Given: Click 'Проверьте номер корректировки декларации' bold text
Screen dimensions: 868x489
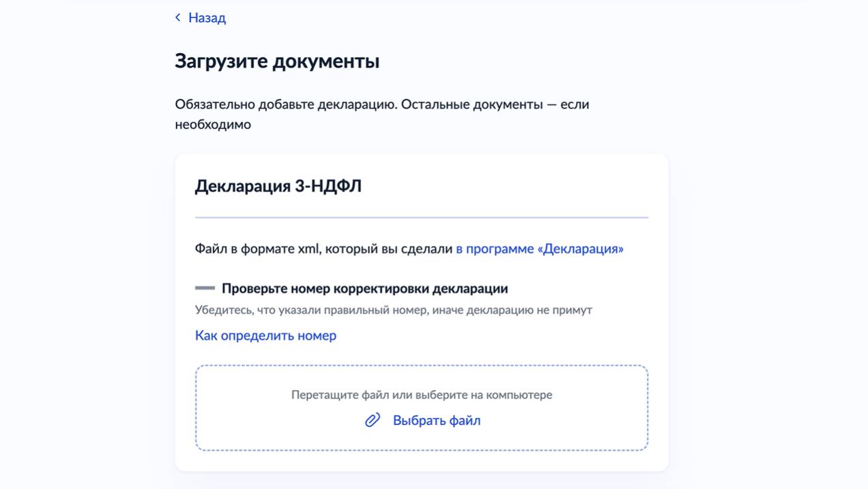Looking at the screenshot, I should point(364,288).
